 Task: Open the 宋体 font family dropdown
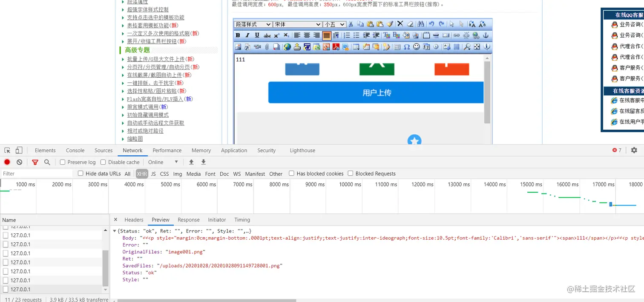pyautogui.click(x=297, y=24)
